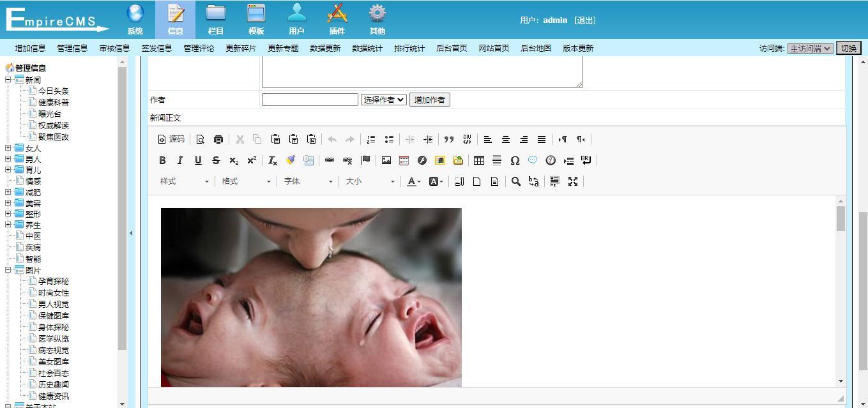Click the insert image icon

[x=386, y=160]
